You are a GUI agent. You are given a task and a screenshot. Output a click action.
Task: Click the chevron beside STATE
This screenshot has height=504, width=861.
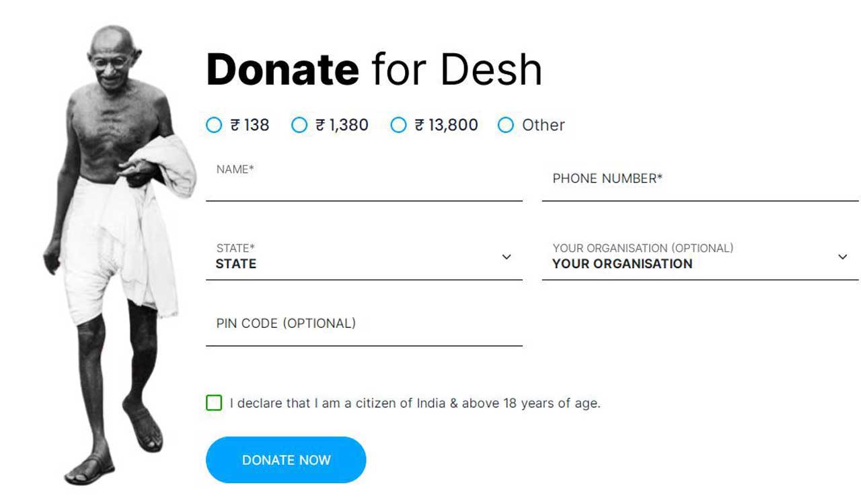point(507,257)
